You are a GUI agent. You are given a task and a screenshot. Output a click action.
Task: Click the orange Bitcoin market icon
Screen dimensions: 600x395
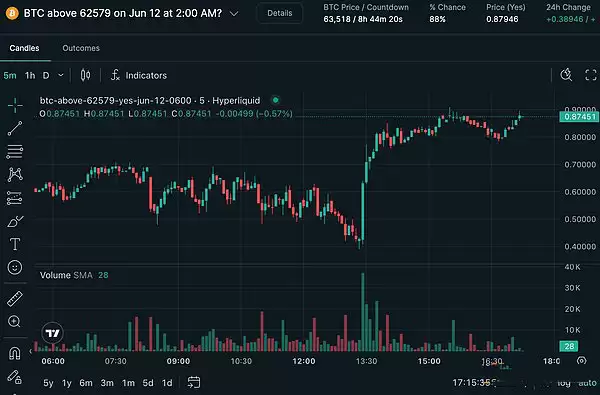[12, 14]
